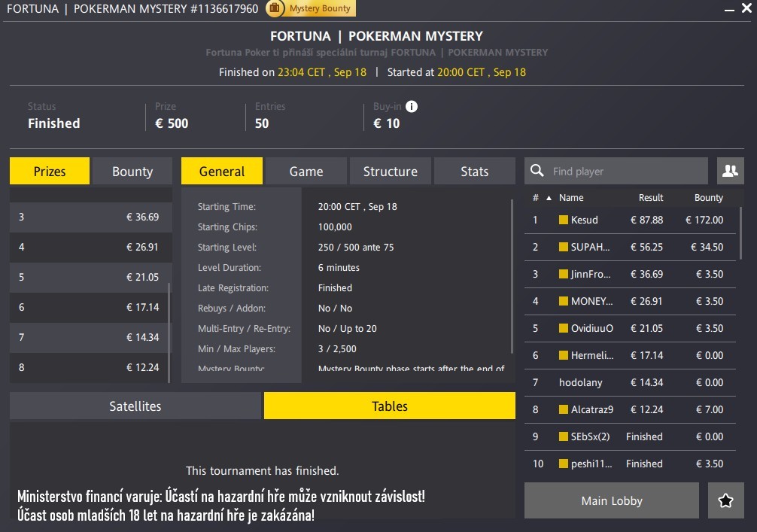The image size is (757, 532).
Task: Click the Prizes tab
Action: 49,171
